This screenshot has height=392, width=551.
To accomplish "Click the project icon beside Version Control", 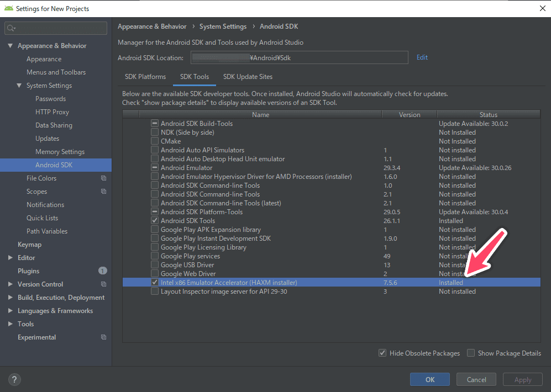I will (x=104, y=284).
